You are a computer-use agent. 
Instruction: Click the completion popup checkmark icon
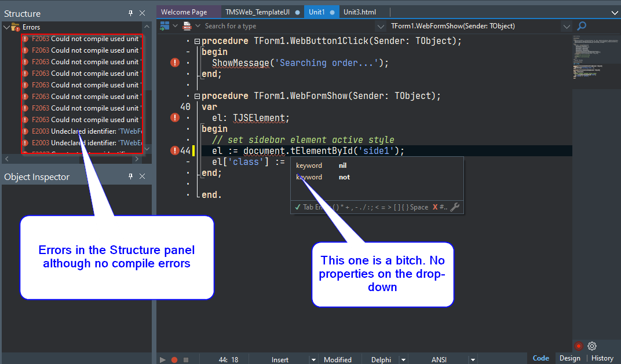point(297,207)
